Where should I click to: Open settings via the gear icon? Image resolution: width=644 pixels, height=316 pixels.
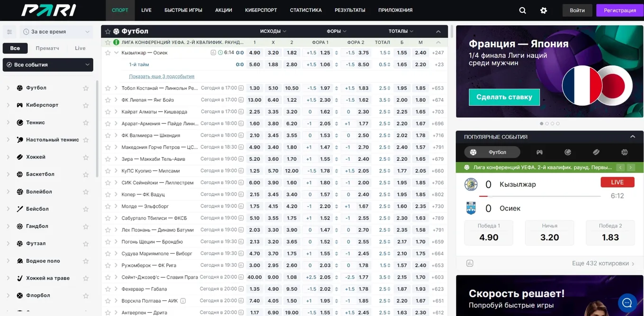click(x=544, y=10)
